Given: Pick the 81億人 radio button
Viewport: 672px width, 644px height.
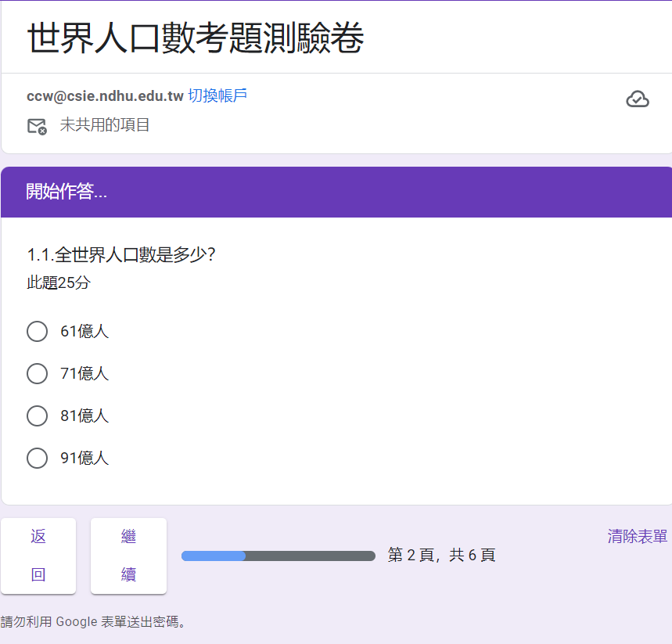Looking at the screenshot, I should (37, 416).
